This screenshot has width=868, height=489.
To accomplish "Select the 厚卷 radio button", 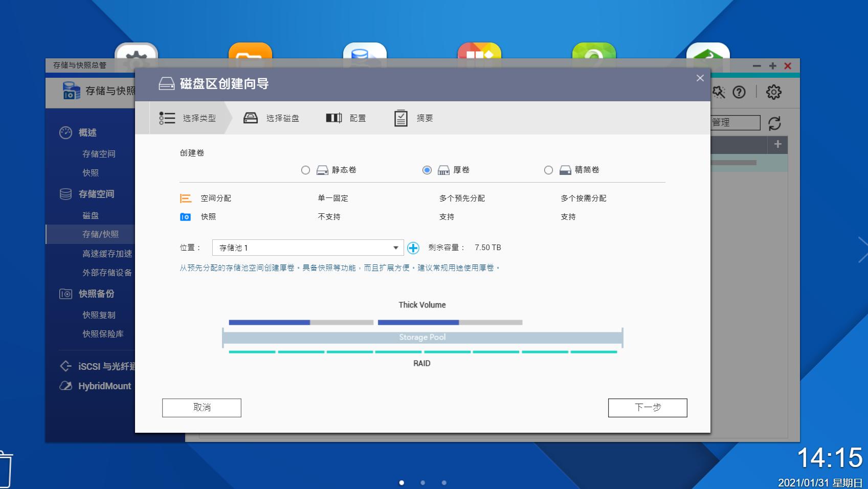I will [428, 170].
